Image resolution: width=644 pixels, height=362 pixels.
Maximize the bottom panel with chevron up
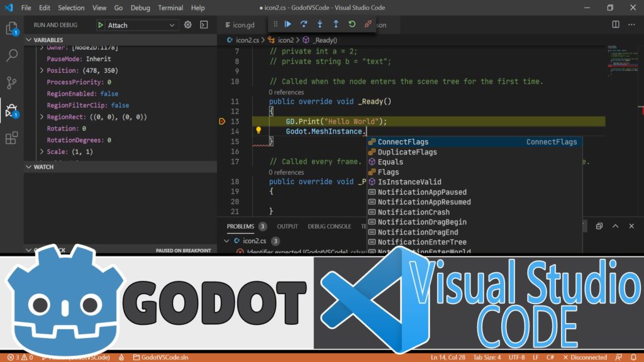(x=615, y=226)
